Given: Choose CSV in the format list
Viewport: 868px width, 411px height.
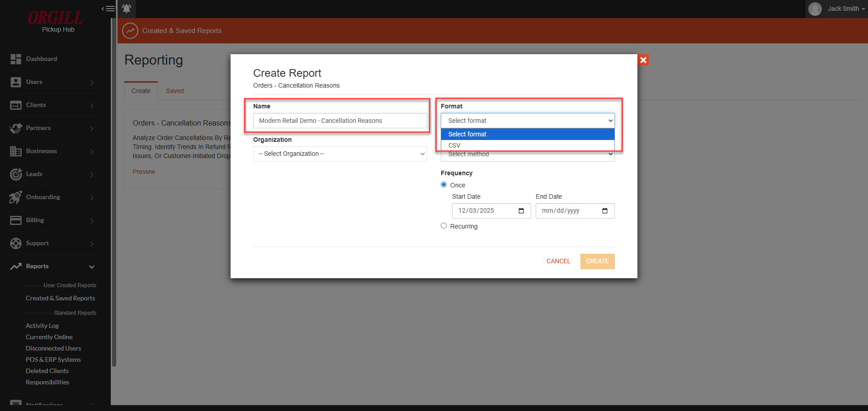Looking at the screenshot, I should point(528,145).
